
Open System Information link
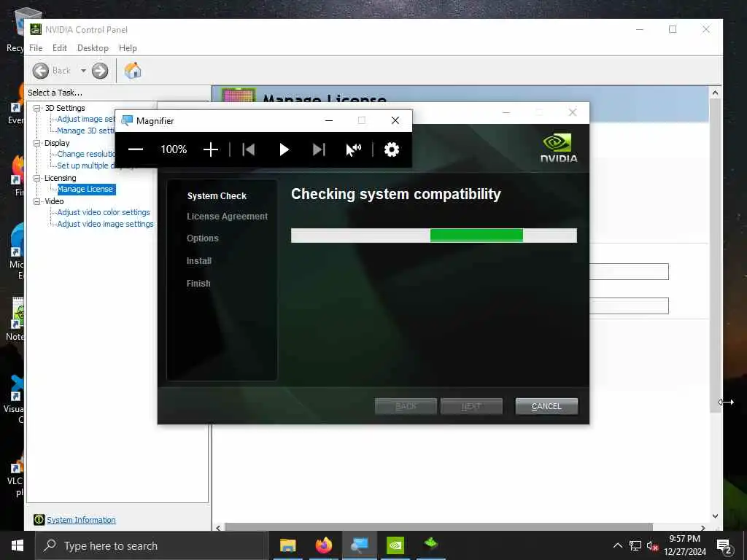[x=81, y=520]
